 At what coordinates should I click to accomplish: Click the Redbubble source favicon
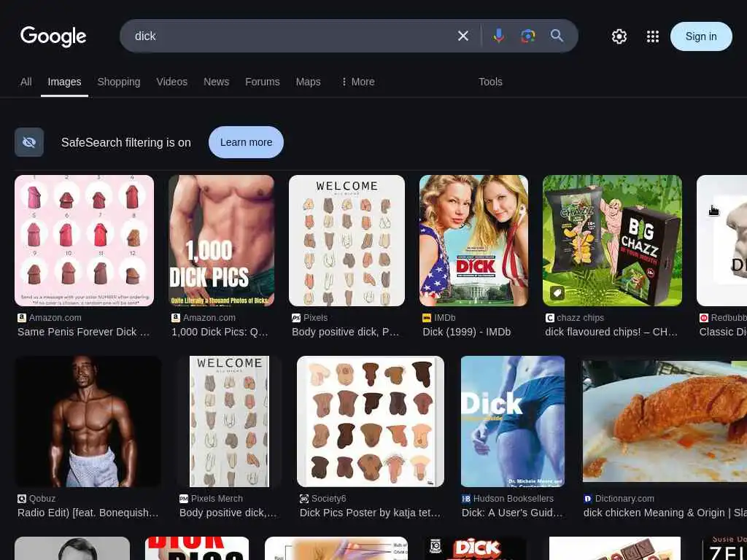coord(704,318)
